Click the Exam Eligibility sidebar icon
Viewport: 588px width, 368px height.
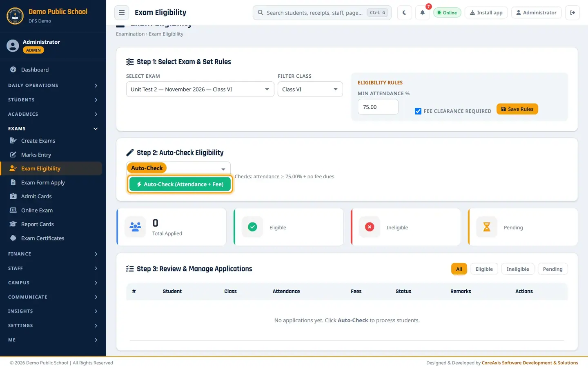tap(13, 168)
